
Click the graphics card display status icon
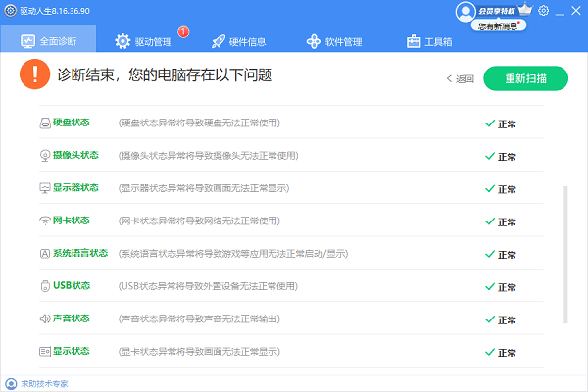[45, 351]
